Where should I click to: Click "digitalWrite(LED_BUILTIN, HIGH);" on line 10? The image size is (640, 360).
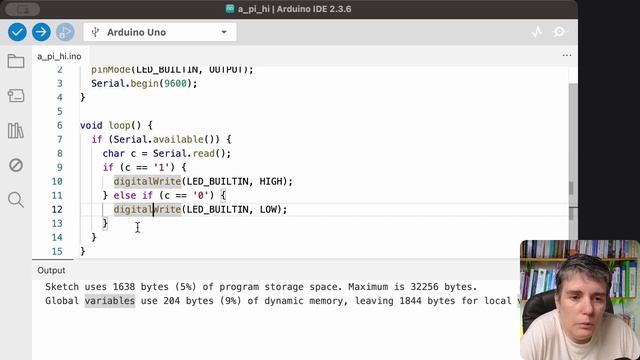203,181
